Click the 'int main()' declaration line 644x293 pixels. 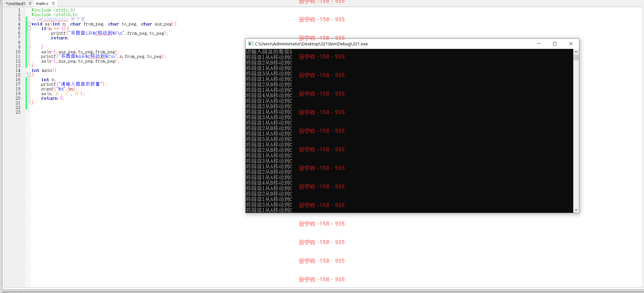[x=44, y=70]
